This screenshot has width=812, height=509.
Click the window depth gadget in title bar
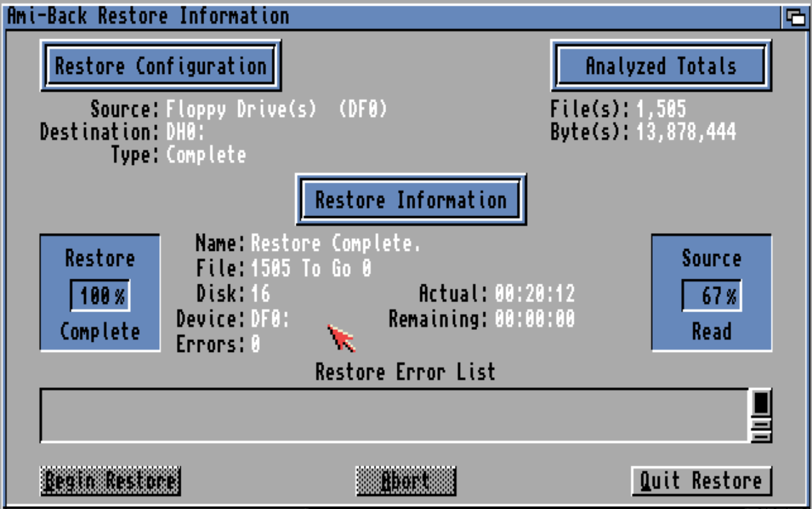click(794, 17)
